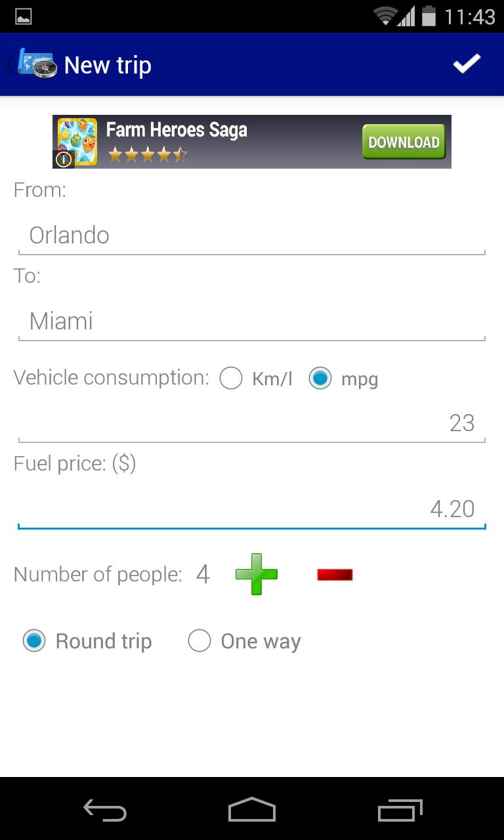
Task: Confirm the new trip with checkmark
Action: click(467, 64)
